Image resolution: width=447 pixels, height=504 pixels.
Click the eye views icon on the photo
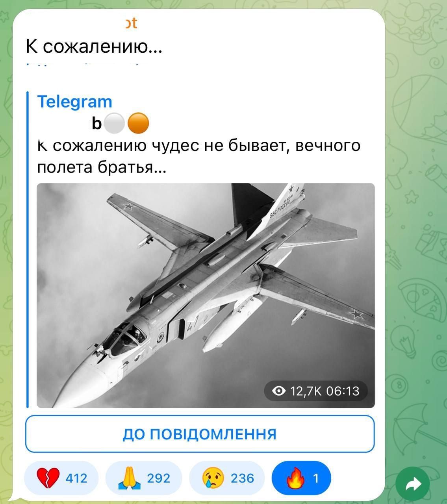(x=279, y=391)
